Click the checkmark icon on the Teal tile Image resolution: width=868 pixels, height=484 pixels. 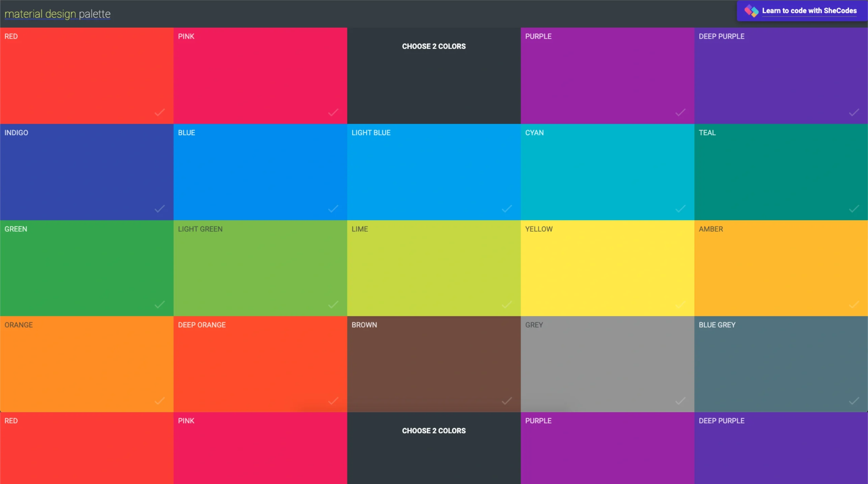[854, 209]
